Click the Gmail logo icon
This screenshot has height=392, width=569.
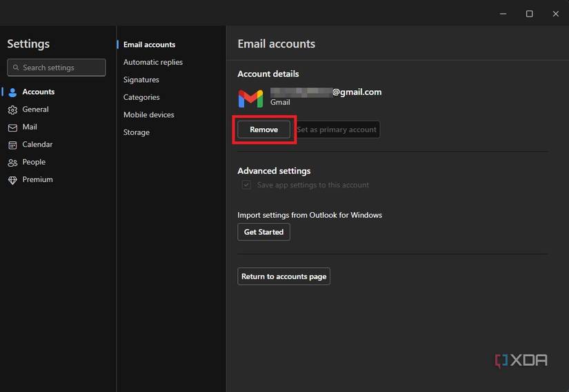(x=250, y=99)
